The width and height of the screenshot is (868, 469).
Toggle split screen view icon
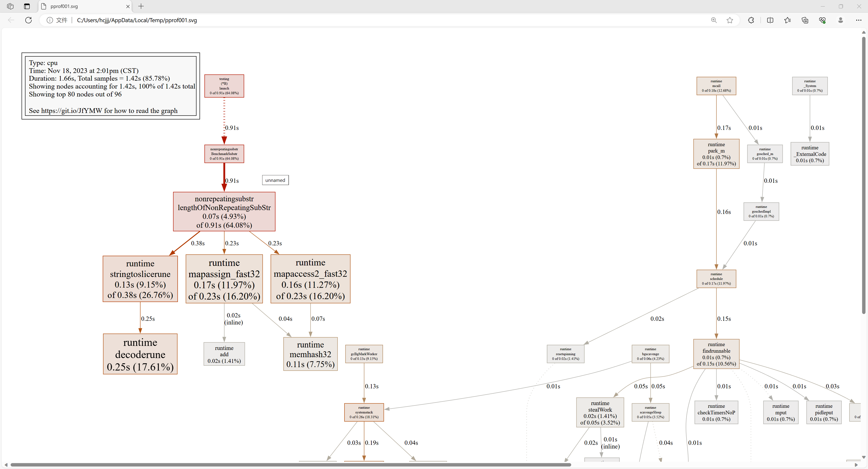[770, 20]
